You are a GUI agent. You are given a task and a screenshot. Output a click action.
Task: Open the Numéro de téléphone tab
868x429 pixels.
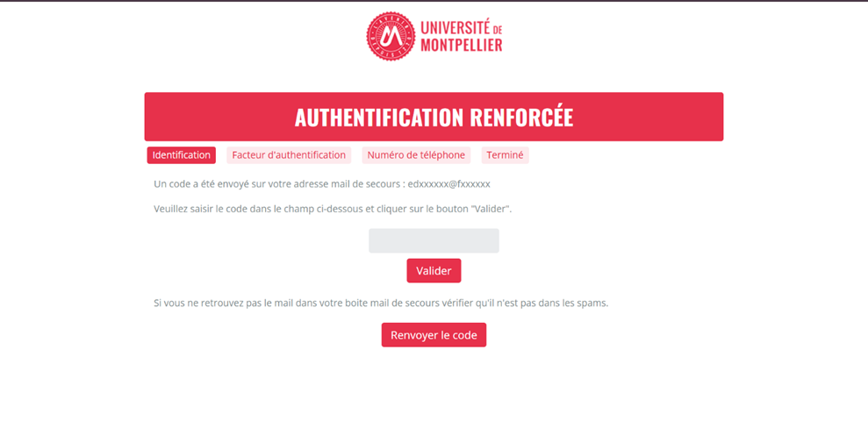click(x=416, y=155)
